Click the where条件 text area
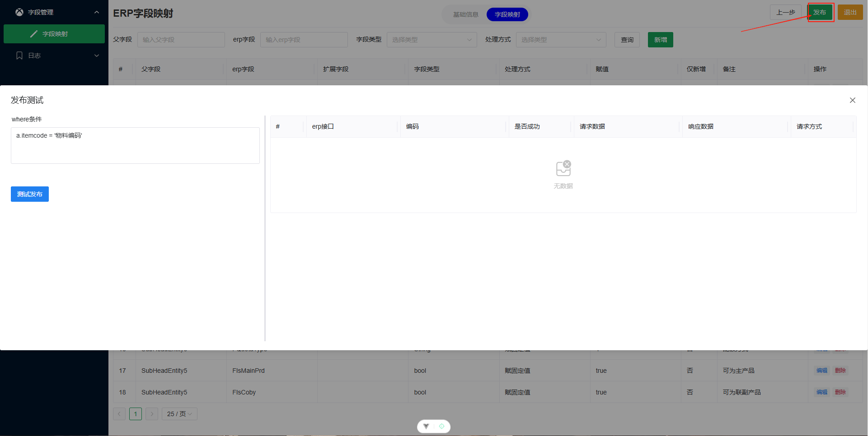Screen dimensions: 868x436 135,145
